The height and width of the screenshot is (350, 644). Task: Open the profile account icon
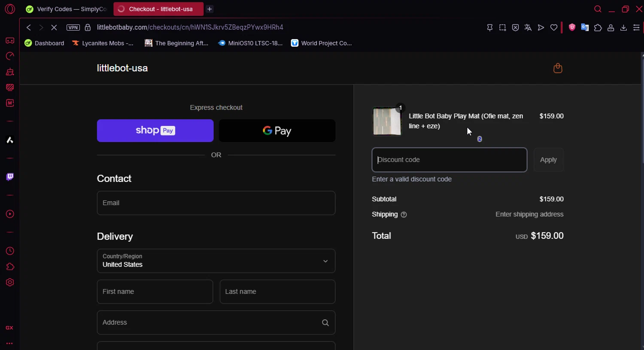[611, 27]
